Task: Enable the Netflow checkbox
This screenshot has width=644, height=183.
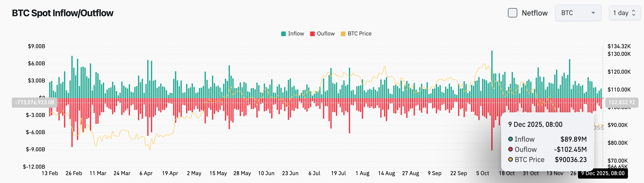Action: tap(513, 13)
